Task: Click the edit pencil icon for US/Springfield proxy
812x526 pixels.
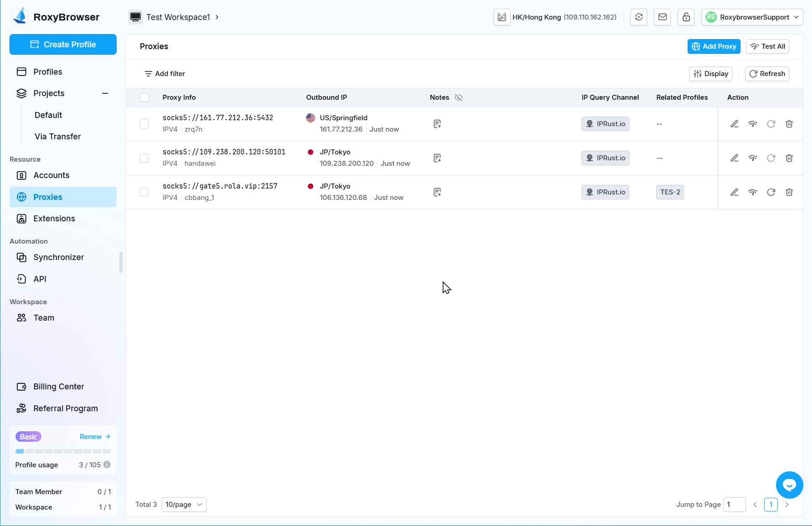Action: (x=734, y=124)
